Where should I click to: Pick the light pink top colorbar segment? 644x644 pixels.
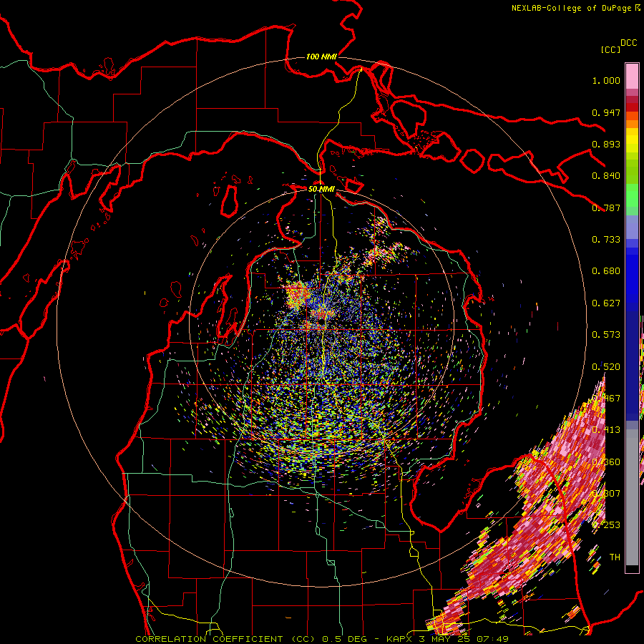(x=632, y=77)
